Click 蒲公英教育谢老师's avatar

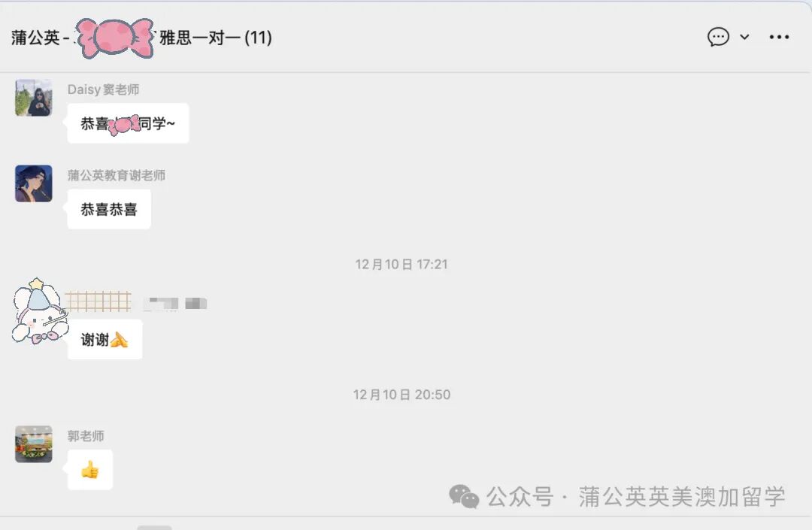pos(34,183)
